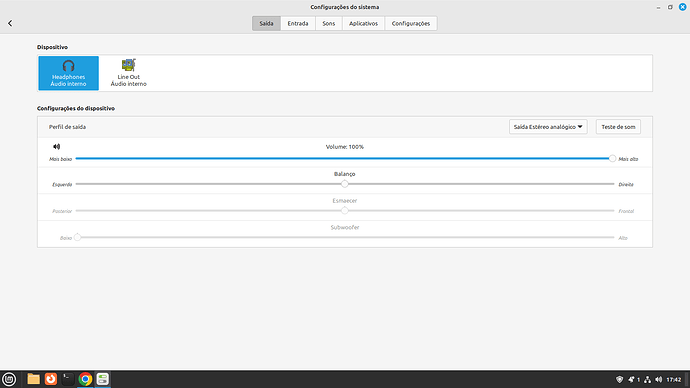The width and height of the screenshot is (690, 388).
Task: Mute output with the speaker icon
Action: (56, 146)
